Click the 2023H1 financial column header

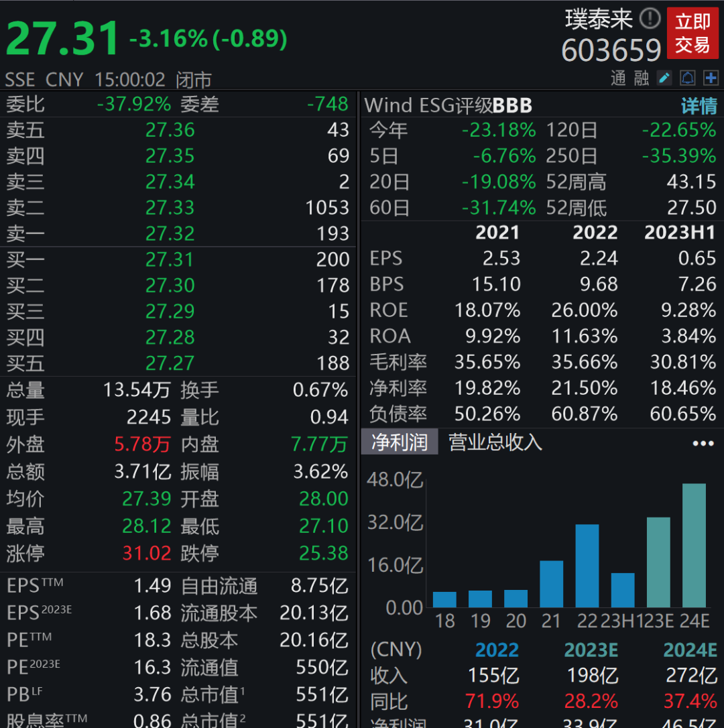point(680,233)
